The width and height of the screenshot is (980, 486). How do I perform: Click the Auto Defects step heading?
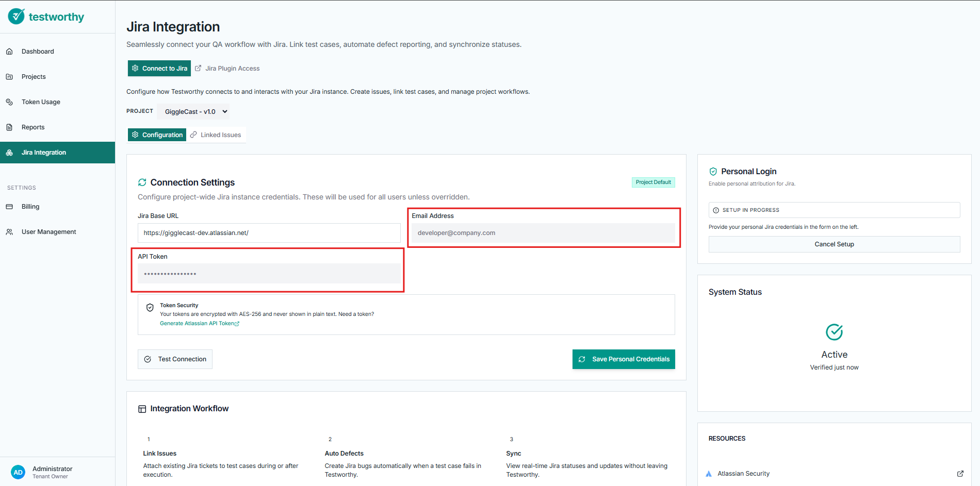[x=344, y=454]
